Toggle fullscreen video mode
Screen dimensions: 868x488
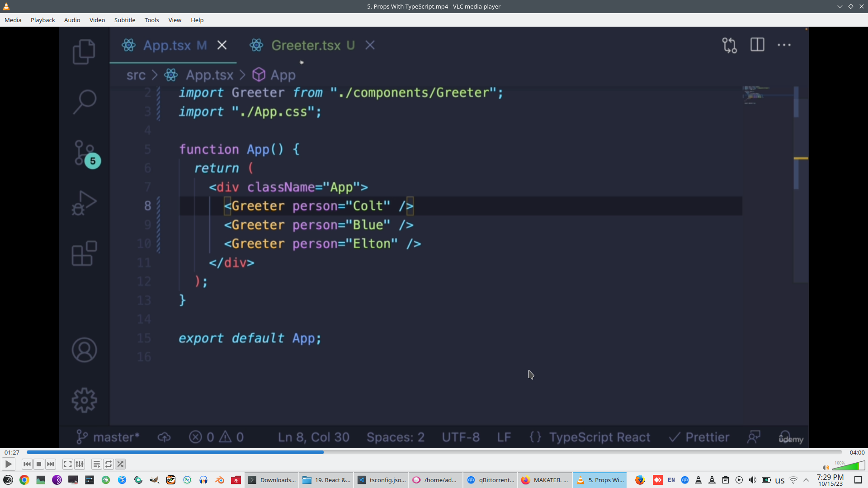[67, 464]
